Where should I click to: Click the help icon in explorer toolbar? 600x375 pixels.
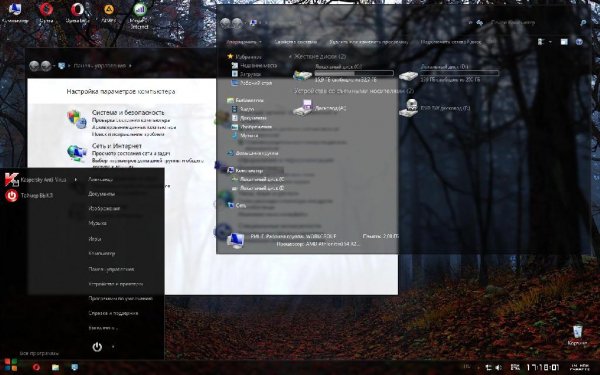tap(579, 42)
